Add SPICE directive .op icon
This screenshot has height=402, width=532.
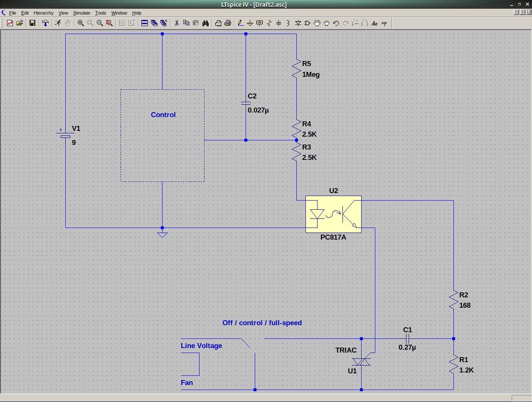384,23
